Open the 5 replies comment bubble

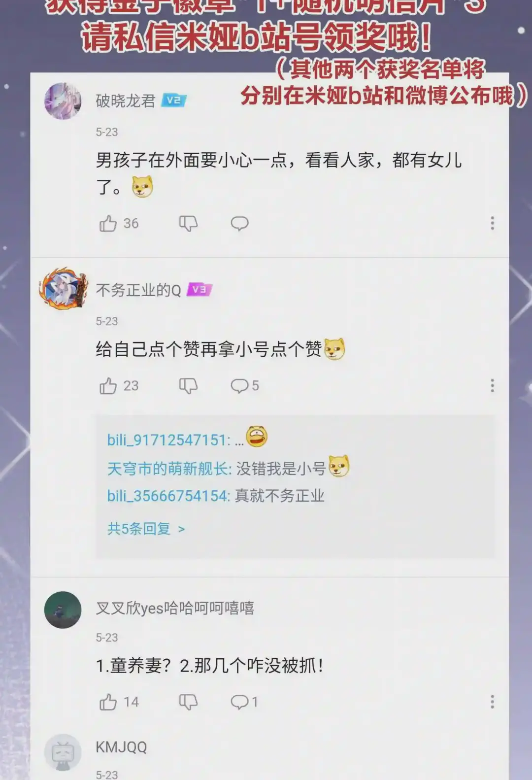pyautogui.click(x=244, y=386)
